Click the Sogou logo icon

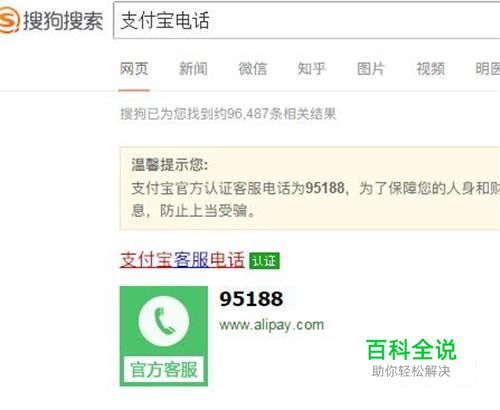(x=8, y=21)
